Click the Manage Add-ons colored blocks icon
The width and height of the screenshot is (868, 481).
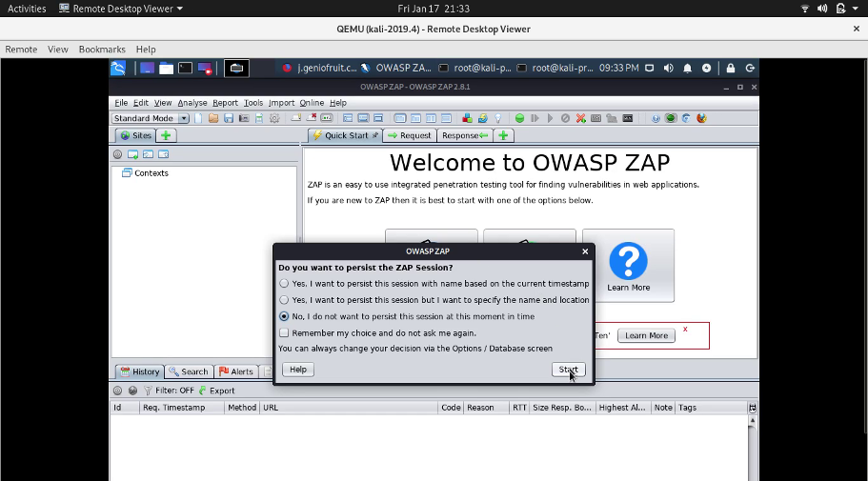click(x=467, y=118)
